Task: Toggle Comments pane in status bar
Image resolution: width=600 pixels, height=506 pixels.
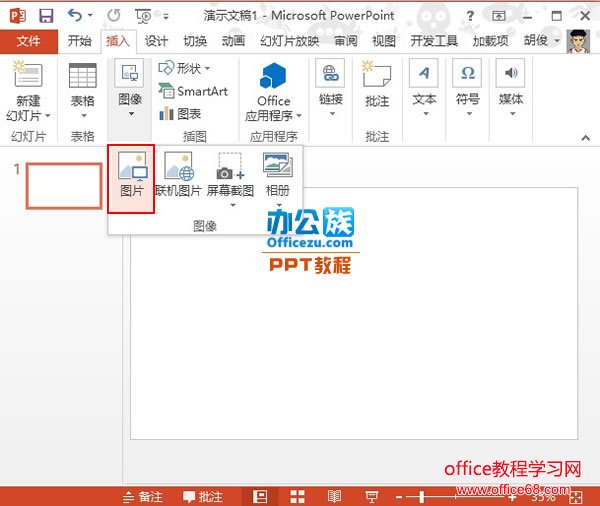Action: 203,497
